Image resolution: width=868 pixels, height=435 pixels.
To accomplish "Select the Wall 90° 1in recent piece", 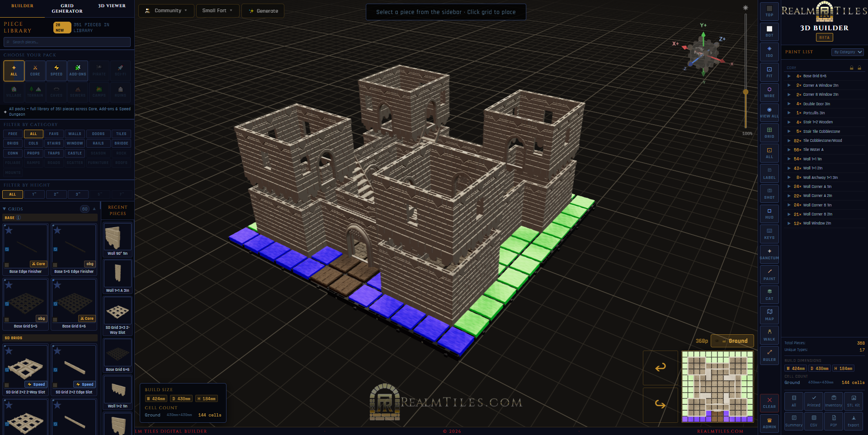I will [118, 239].
